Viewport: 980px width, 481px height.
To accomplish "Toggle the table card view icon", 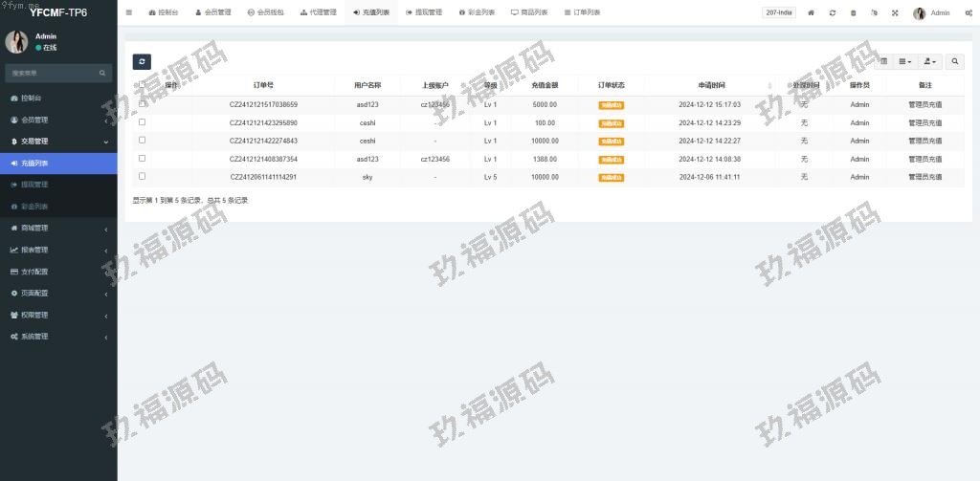I will (x=883, y=61).
